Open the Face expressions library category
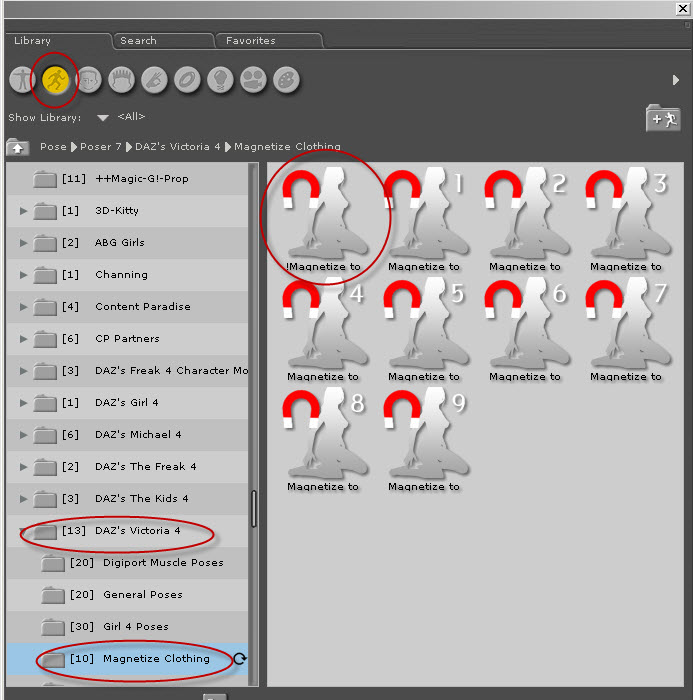693x700 pixels. click(88, 80)
